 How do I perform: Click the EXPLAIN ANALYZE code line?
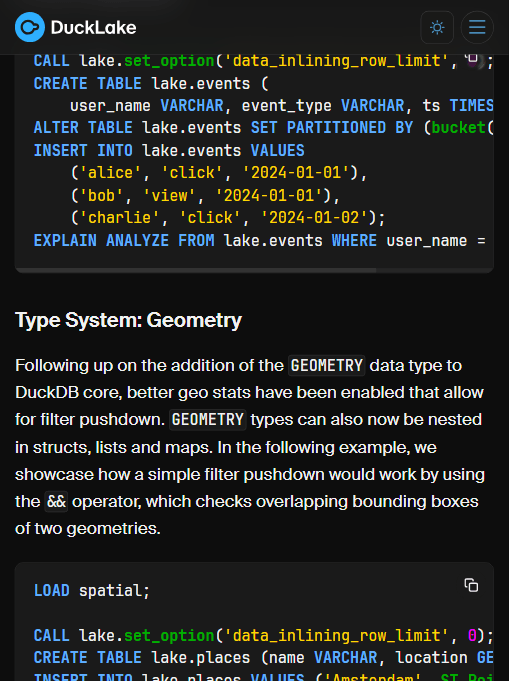(x=259, y=240)
